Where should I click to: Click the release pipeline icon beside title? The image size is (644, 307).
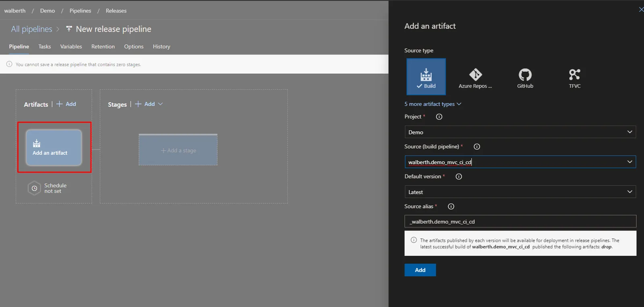pos(69,29)
